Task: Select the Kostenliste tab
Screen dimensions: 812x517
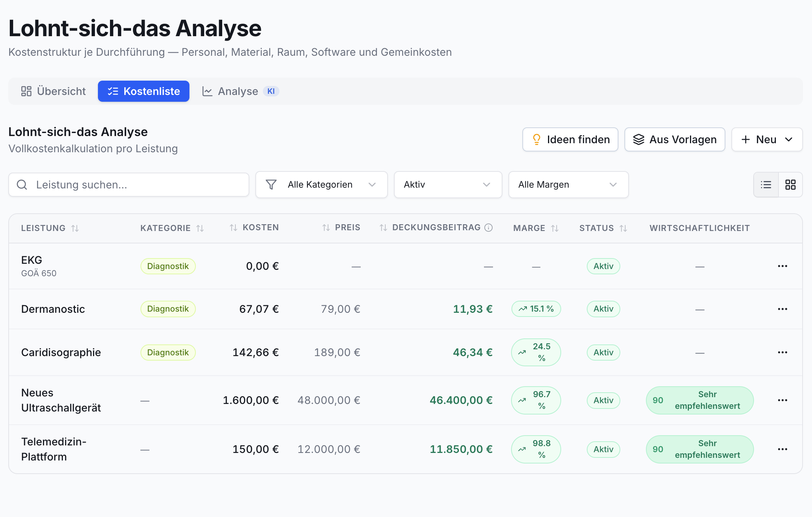Action: 143,91
